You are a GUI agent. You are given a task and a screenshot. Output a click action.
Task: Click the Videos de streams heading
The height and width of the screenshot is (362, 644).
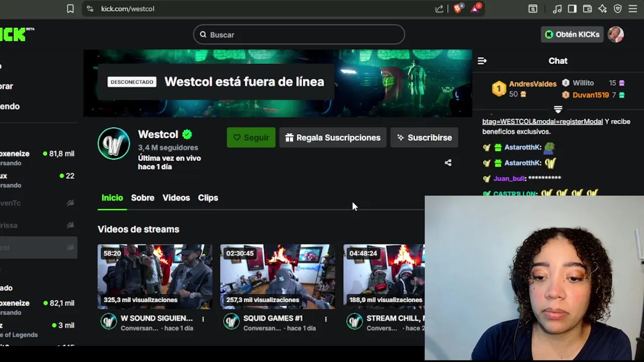[x=138, y=229]
